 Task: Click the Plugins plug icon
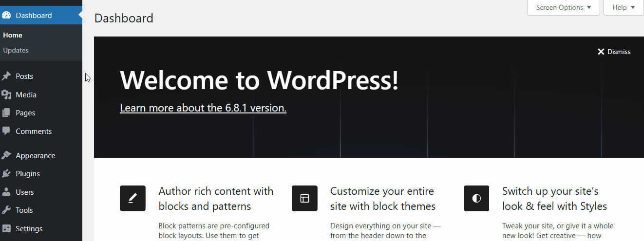[x=6, y=174]
